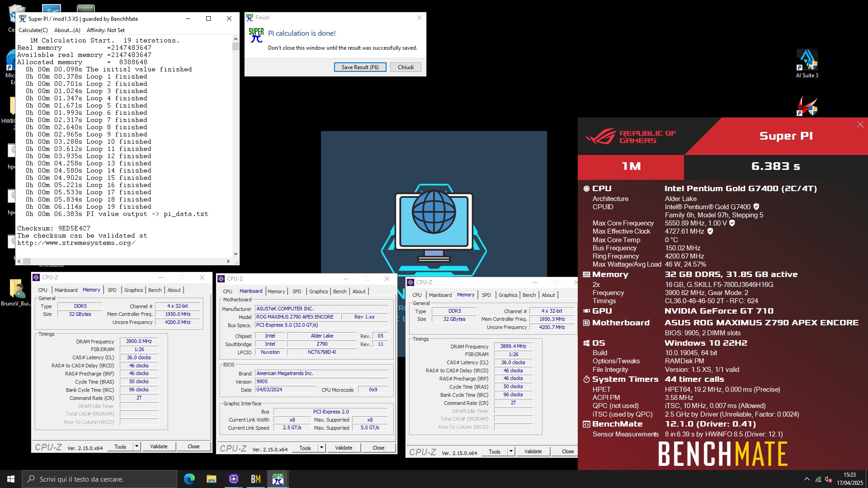Click right CPU-Z window title icon
The width and height of the screenshot is (868, 488).
point(410,282)
